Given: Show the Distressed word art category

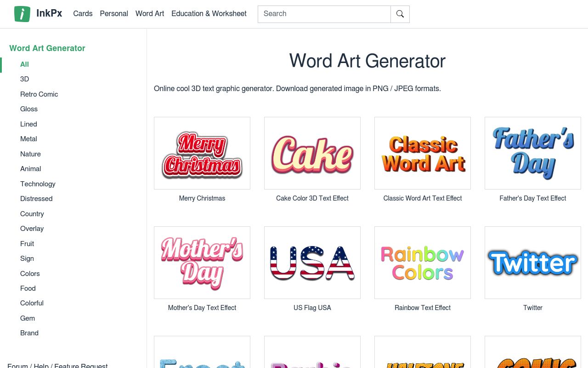Looking at the screenshot, I should click(36, 199).
